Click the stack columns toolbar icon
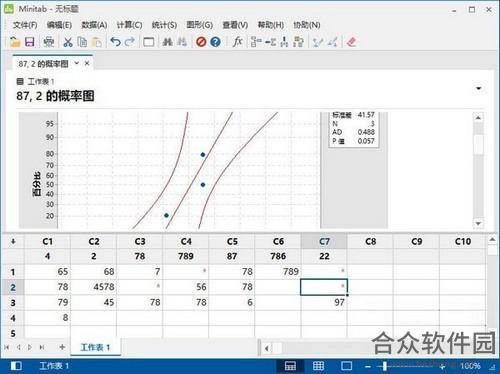500x374 pixels. (x=284, y=42)
